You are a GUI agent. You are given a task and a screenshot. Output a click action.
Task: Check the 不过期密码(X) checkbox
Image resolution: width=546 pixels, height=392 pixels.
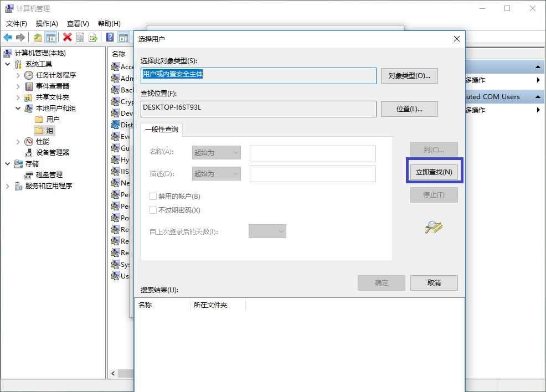153,210
